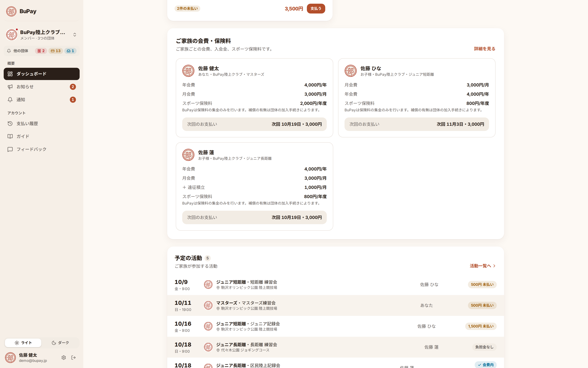Click the avatar on the 佐藤 ひな fee card
Screen dimensions: 588x368
(351, 71)
